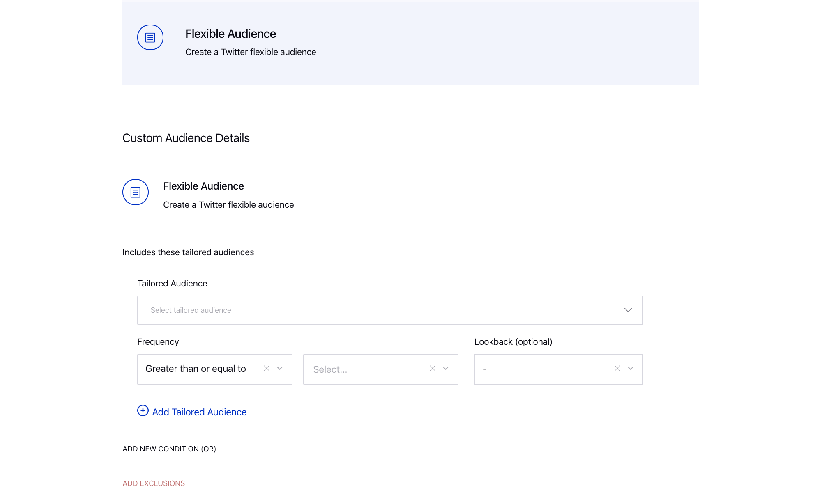Open the 'Greater than or equal to' dropdown arrow
The width and height of the screenshot is (829, 504).
pos(280,369)
